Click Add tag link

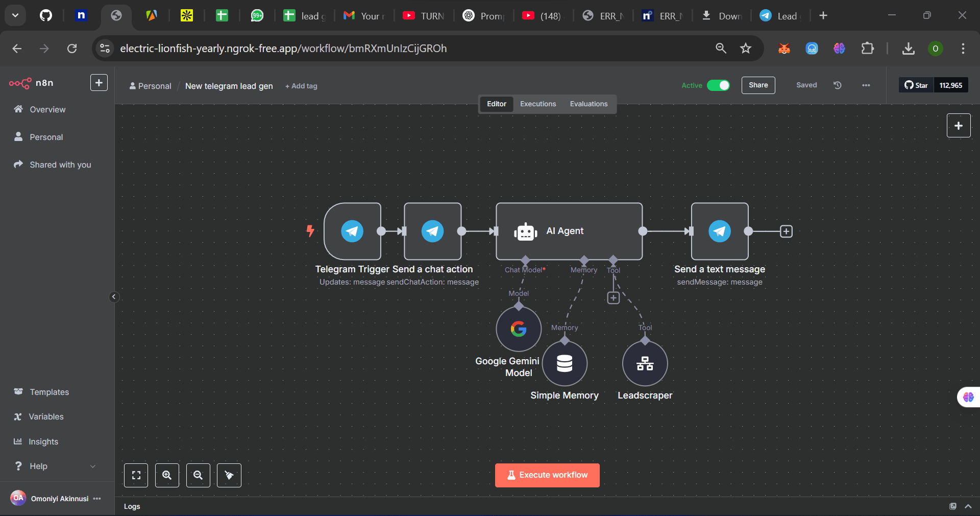[301, 86]
